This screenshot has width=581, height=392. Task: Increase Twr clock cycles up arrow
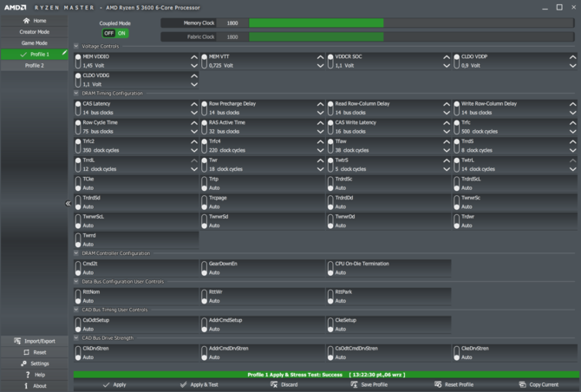pyautogui.click(x=321, y=160)
